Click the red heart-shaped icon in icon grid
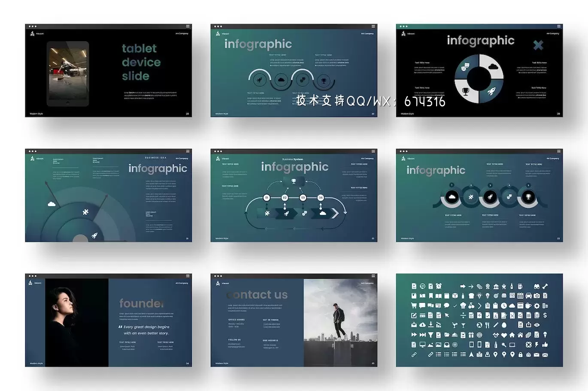The height and width of the screenshot is (391, 588). (x=504, y=335)
